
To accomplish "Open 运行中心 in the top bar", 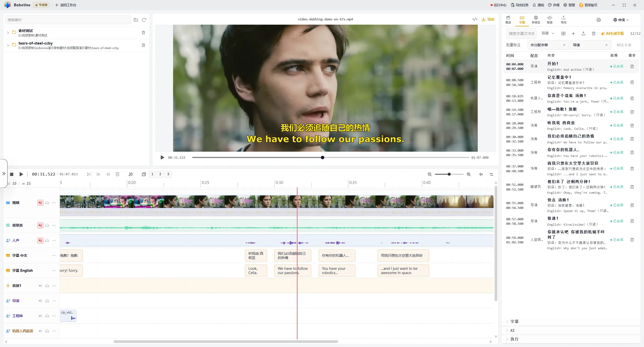I will [x=498, y=5].
